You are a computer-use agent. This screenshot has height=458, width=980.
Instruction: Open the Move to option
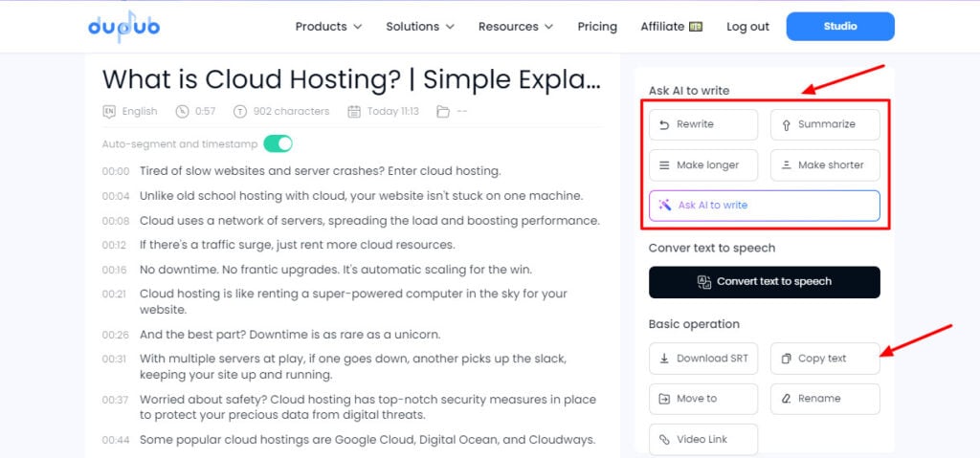coord(702,399)
